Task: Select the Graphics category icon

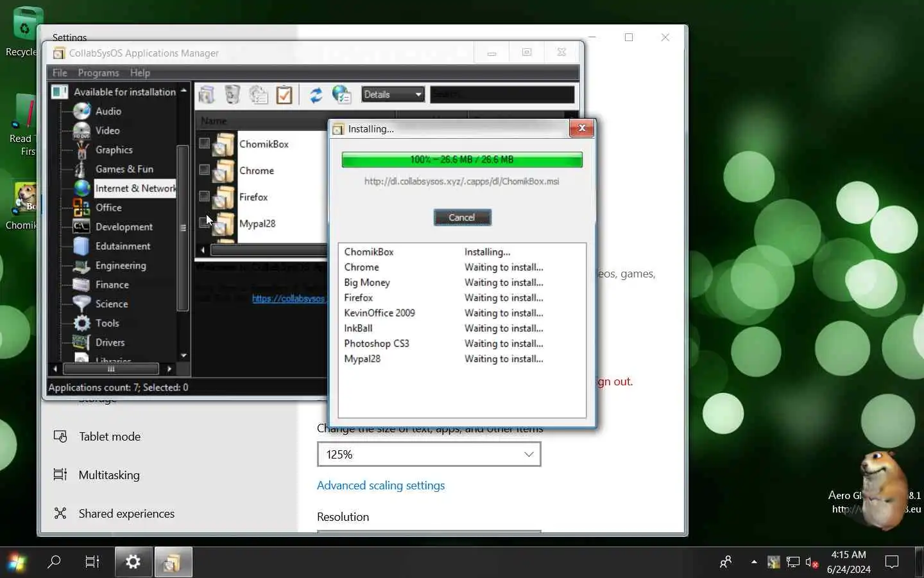Action: tap(81, 150)
